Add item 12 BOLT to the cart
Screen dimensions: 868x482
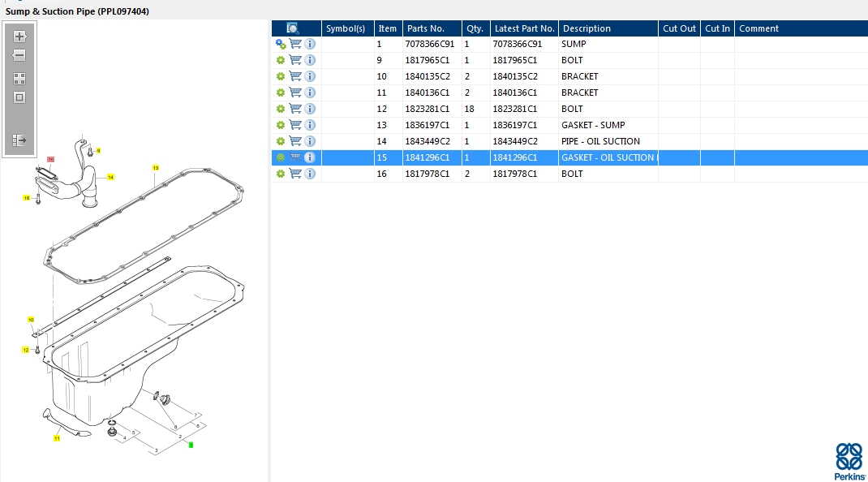pyautogui.click(x=295, y=109)
